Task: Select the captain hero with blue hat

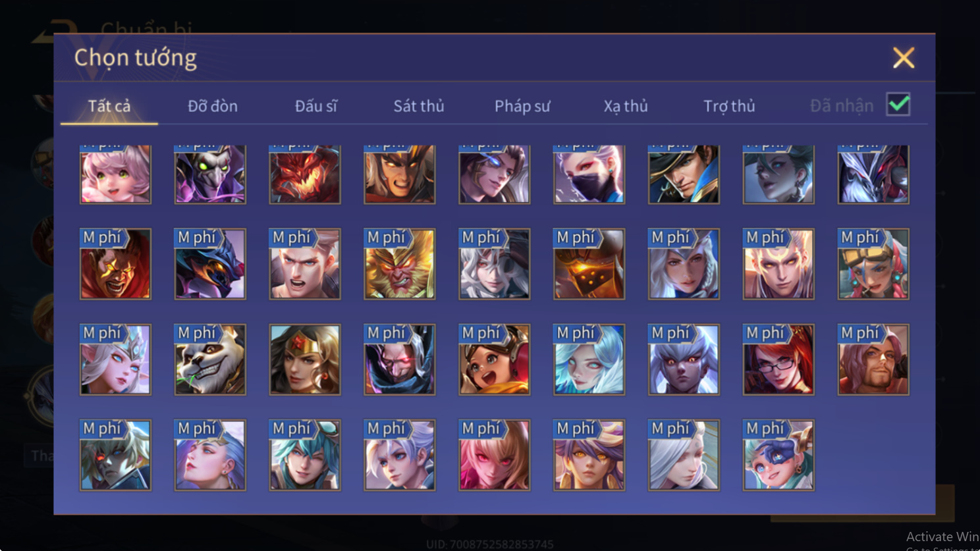Action: (x=684, y=174)
